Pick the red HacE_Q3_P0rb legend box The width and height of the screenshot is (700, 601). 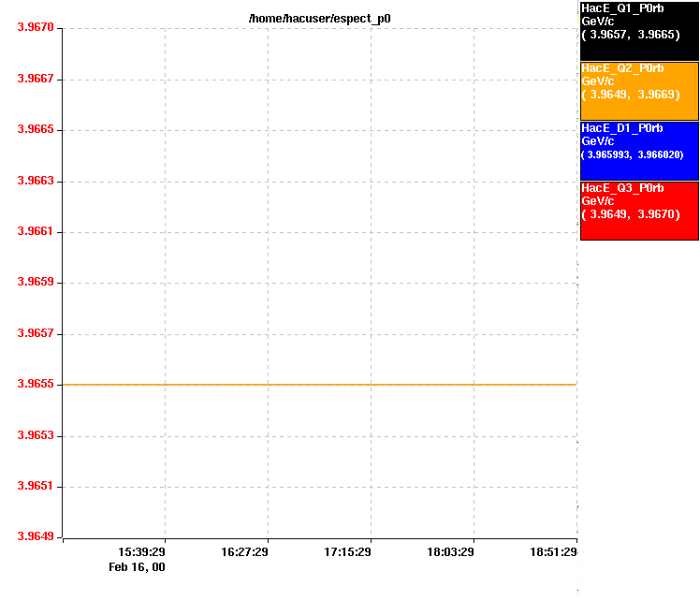tap(639, 210)
